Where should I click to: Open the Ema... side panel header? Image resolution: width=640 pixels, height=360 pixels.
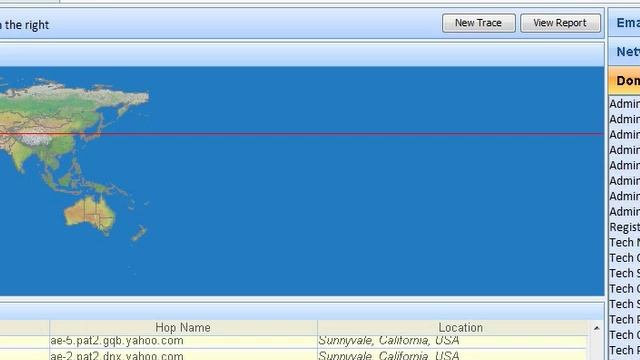(x=624, y=23)
